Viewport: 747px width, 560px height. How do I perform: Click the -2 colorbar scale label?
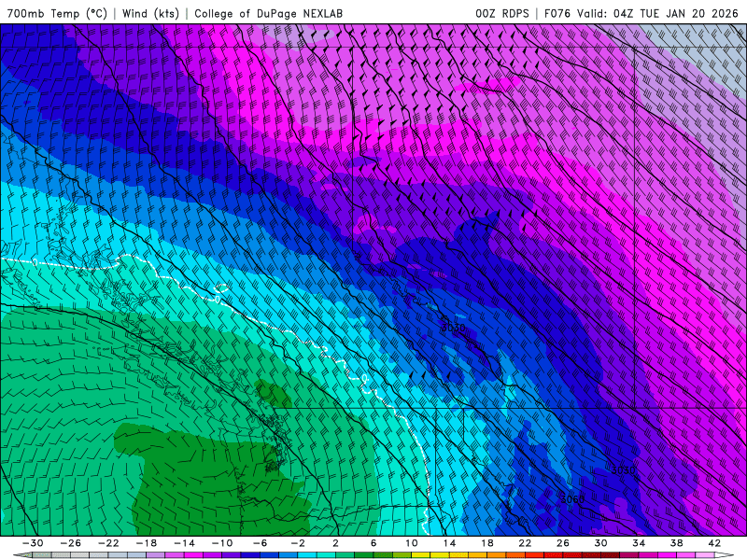pos(298,543)
